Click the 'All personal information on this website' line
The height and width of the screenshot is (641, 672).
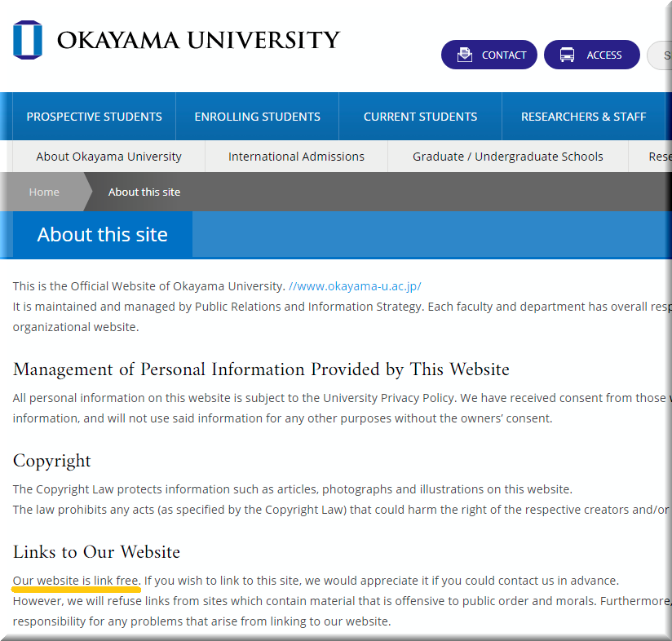[342, 398]
